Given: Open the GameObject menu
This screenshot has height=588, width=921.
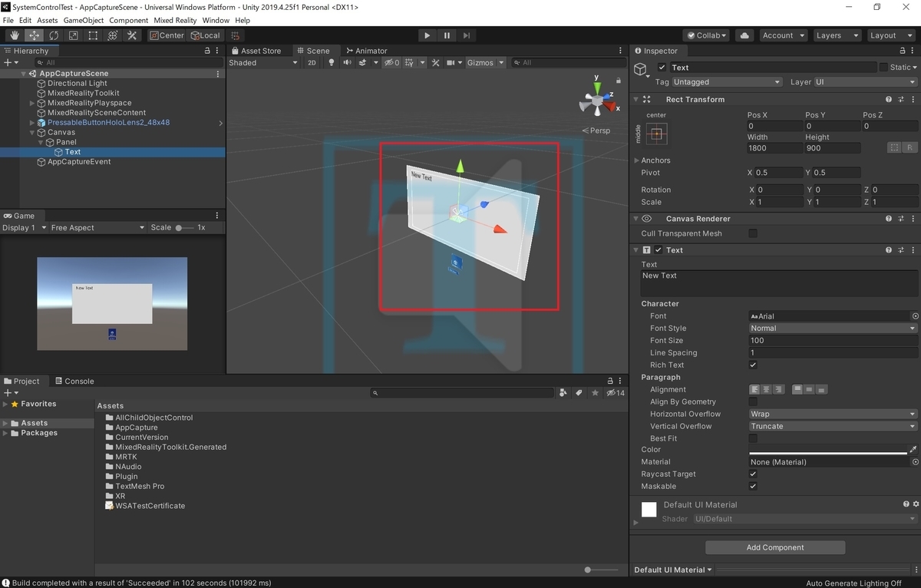Looking at the screenshot, I should (x=84, y=20).
